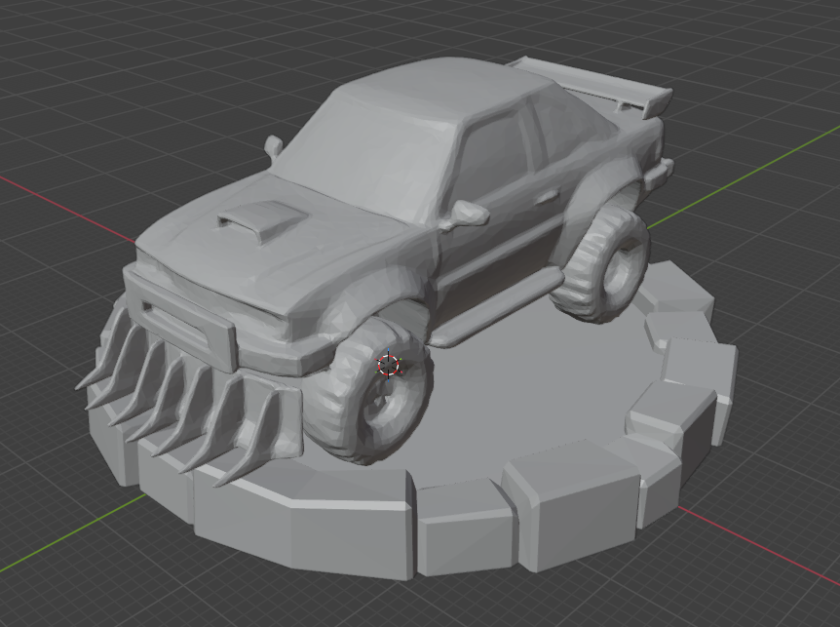Select the rear wheel tire of the car

click(600, 265)
